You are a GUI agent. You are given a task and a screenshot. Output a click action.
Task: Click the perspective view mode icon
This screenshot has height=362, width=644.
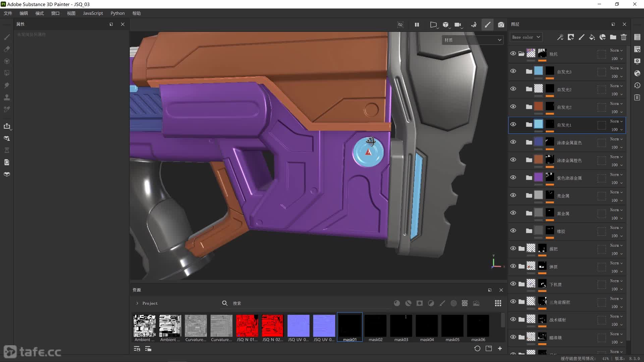433,24
